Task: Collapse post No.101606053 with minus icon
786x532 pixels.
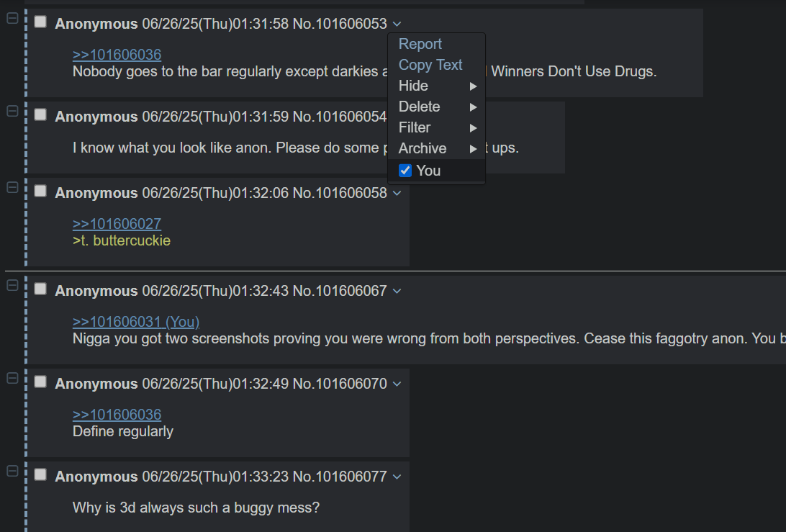Action: tap(12, 19)
